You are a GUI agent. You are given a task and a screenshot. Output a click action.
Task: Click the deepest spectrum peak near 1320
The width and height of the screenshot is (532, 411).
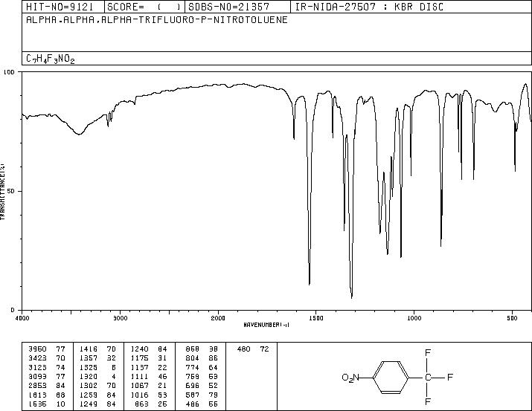[x=352, y=297]
